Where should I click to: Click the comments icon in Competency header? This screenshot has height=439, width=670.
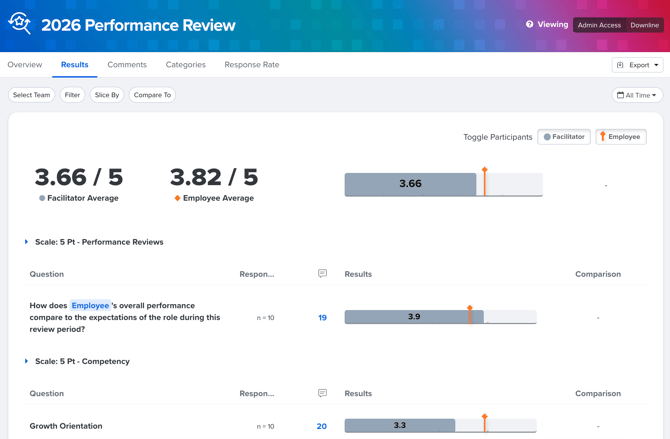tap(323, 393)
